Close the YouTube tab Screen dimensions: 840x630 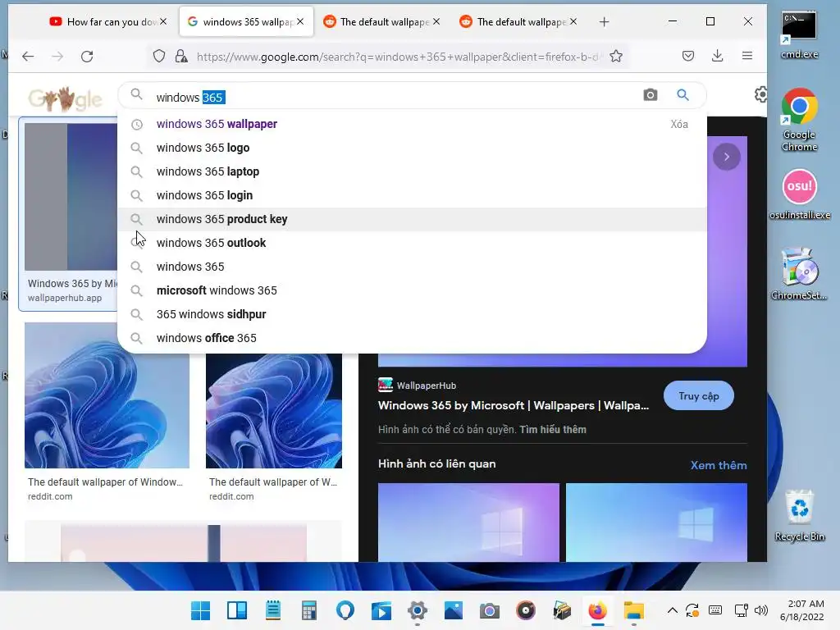pos(163,21)
